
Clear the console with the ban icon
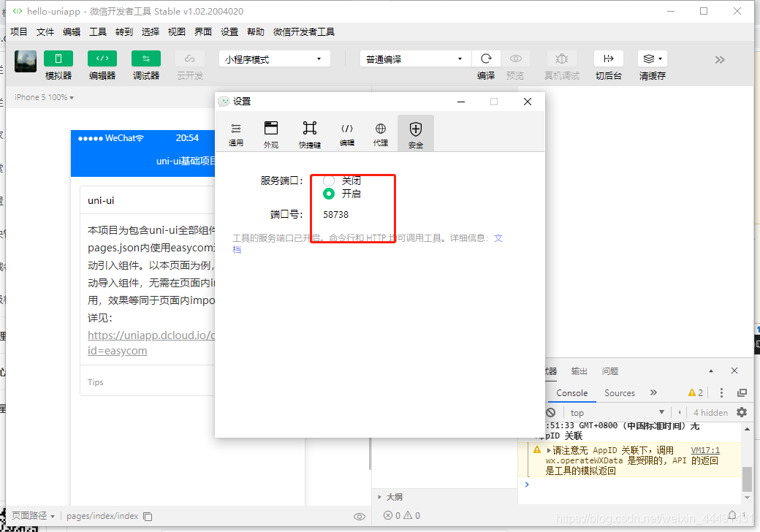click(550, 412)
